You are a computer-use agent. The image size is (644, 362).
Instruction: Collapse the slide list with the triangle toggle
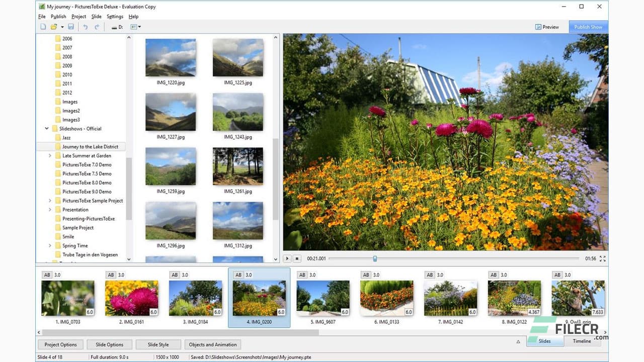pyautogui.click(x=518, y=341)
